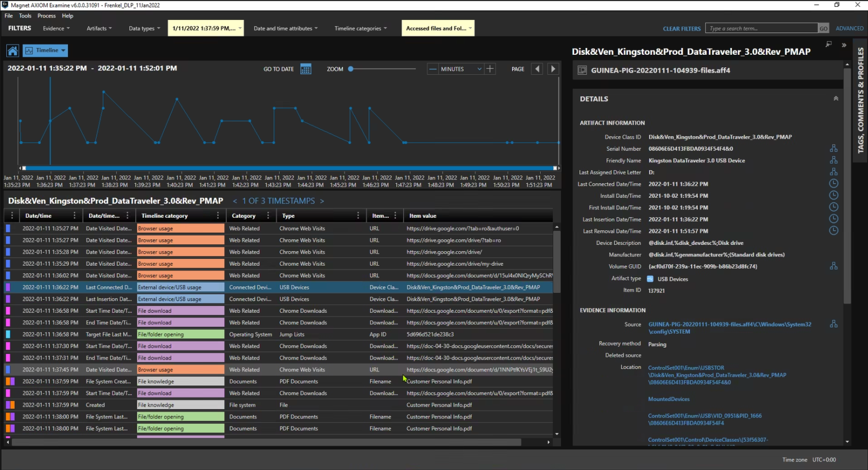This screenshot has height=470, width=868.
Task: Open the Tools menu
Action: [x=24, y=15]
